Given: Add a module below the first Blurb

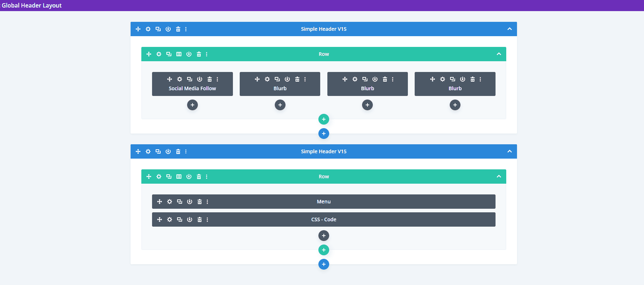Looking at the screenshot, I should click(x=280, y=105).
